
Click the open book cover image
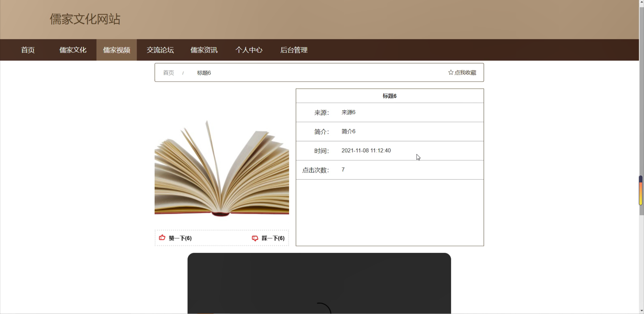221,168
